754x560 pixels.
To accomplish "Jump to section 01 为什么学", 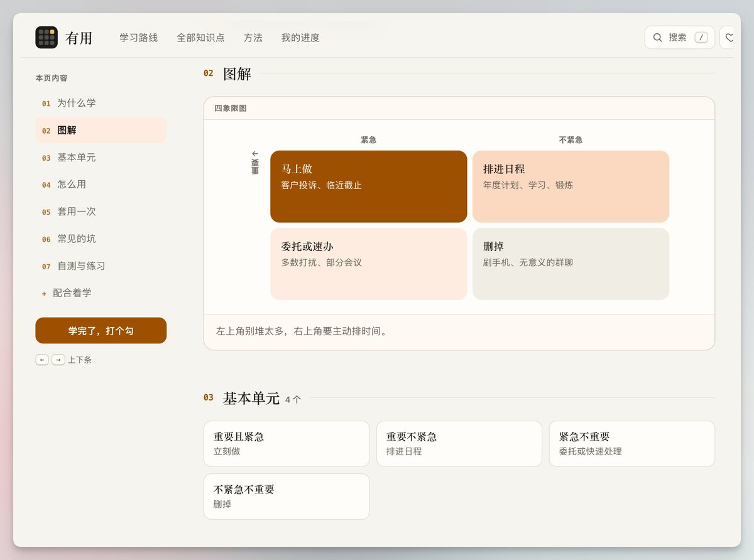I will pos(101,103).
